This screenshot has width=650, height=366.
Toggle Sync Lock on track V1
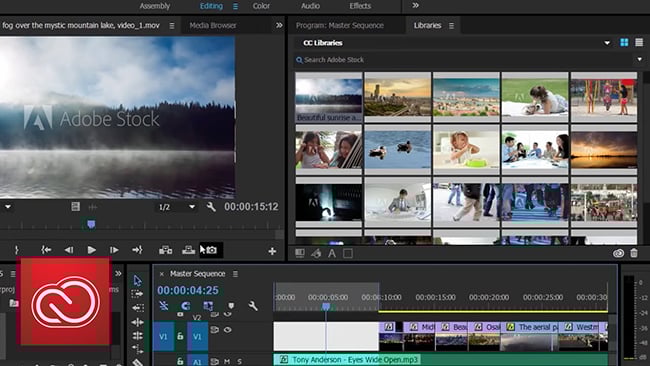214,330
